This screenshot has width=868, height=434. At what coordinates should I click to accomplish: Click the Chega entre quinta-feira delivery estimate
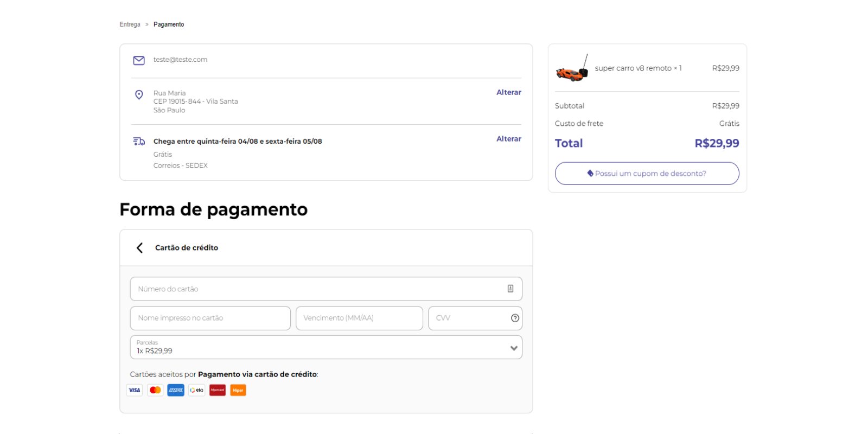tap(238, 142)
